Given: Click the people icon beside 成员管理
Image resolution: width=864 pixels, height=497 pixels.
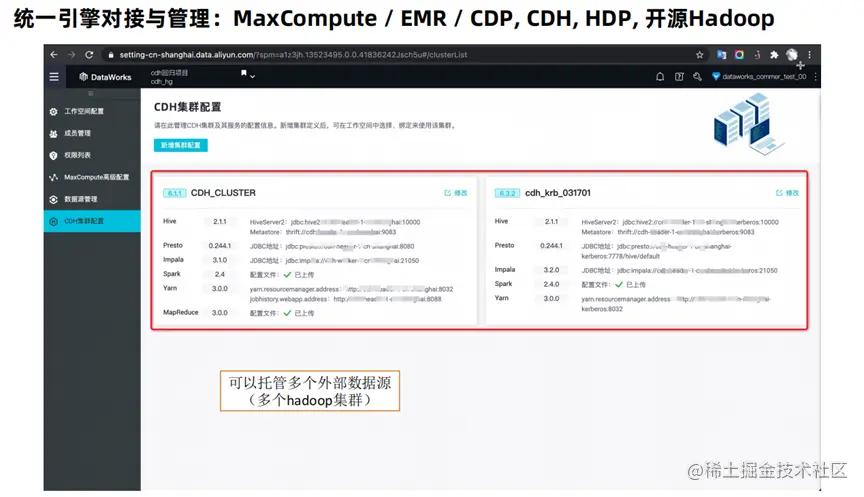Looking at the screenshot, I should (53, 133).
